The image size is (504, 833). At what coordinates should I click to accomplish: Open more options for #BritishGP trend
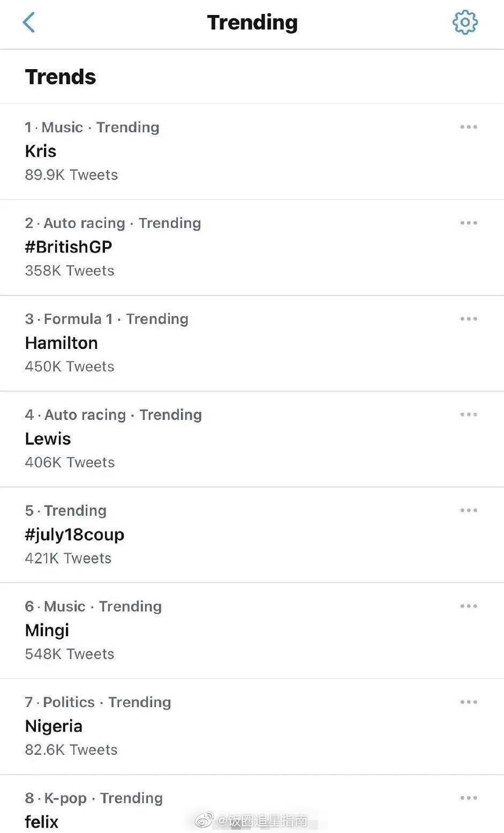[x=468, y=223]
